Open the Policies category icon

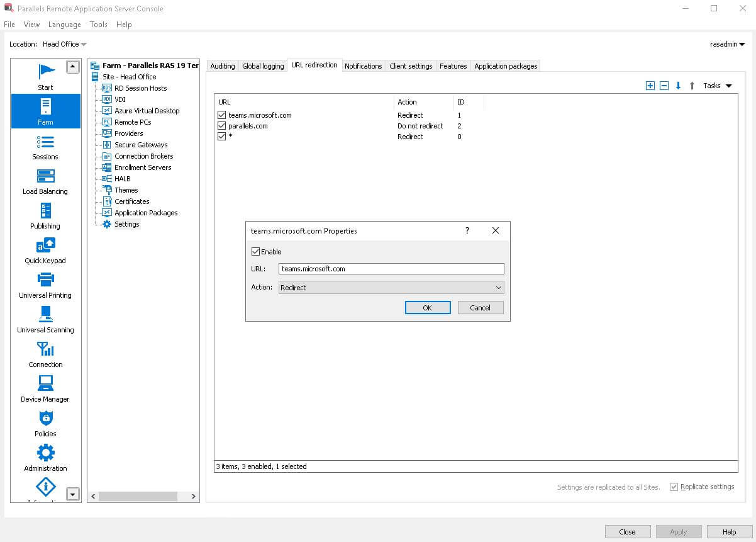[x=45, y=418]
